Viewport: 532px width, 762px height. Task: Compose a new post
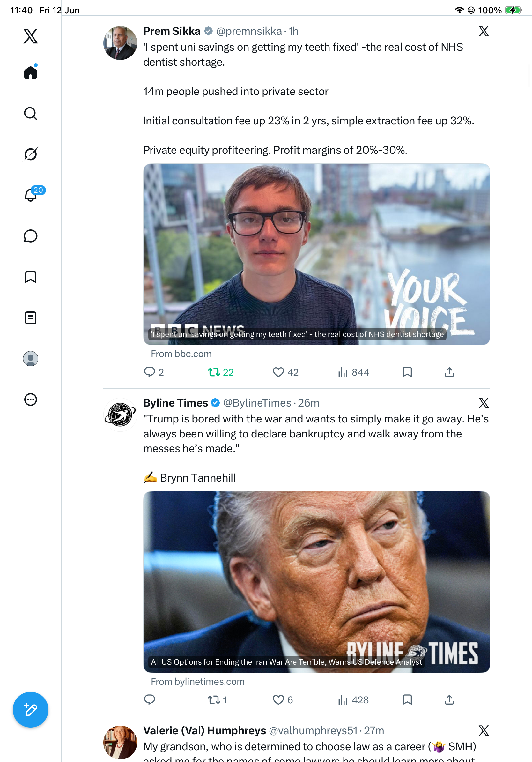coord(31,710)
